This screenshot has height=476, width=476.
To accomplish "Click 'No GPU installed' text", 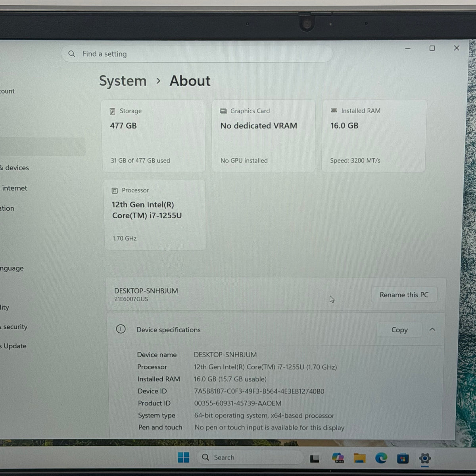I will tap(244, 161).
